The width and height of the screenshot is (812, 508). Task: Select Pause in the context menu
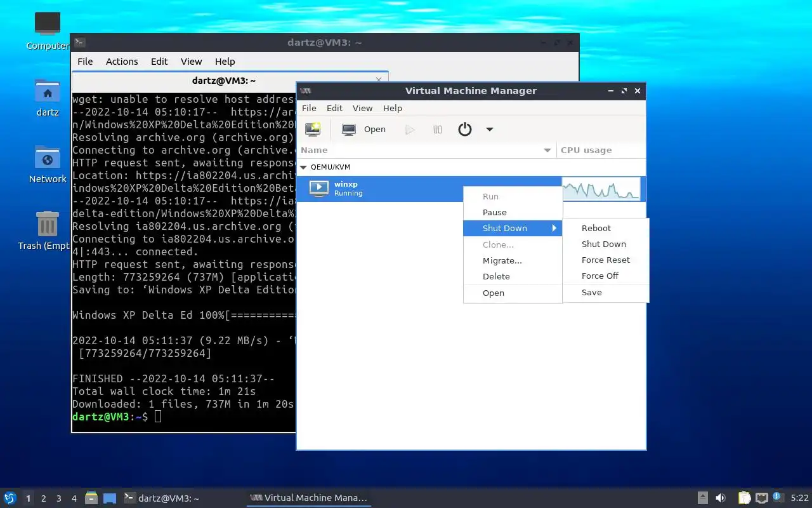click(513, 213)
